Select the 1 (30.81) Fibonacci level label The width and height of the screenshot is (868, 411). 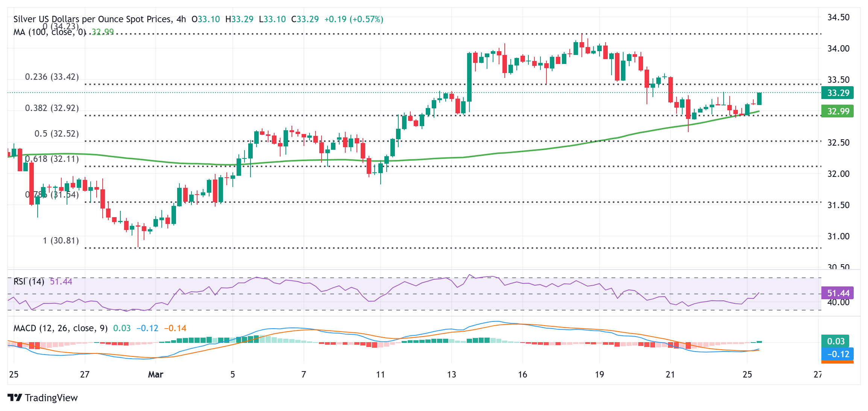[61, 241]
